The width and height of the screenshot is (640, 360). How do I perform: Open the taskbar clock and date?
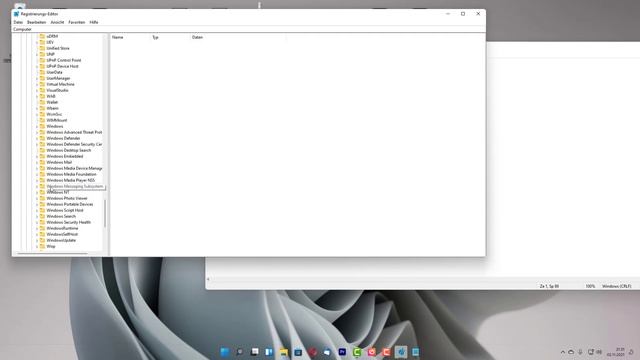[616, 352]
